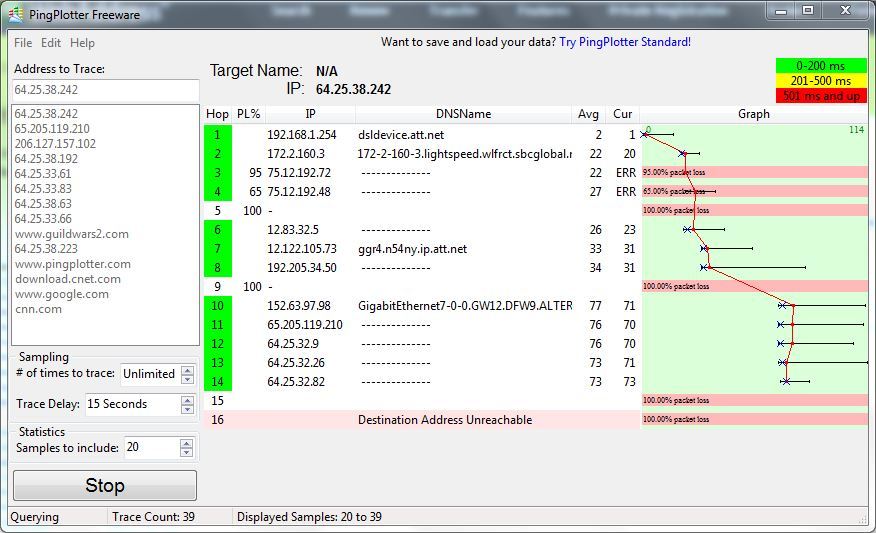Click the 65.00% packet loss graph bar
The height and width of the screenshot is (533, 876).
pyautogui.click(x=754, y=191)
